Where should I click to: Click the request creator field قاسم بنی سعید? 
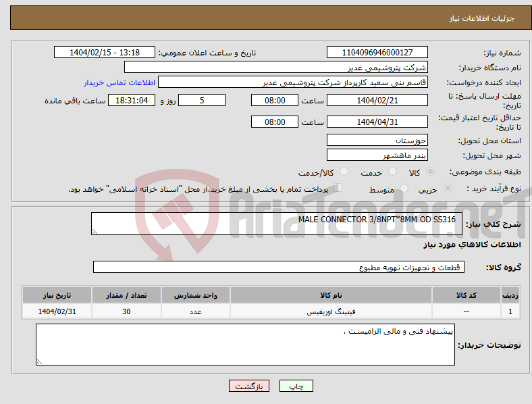tap(293, 82)
